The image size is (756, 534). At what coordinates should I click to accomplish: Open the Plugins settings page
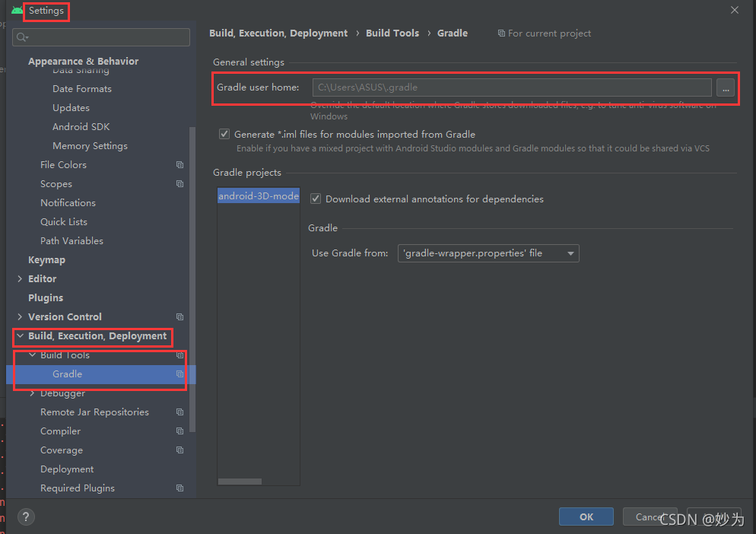(46, 298)
